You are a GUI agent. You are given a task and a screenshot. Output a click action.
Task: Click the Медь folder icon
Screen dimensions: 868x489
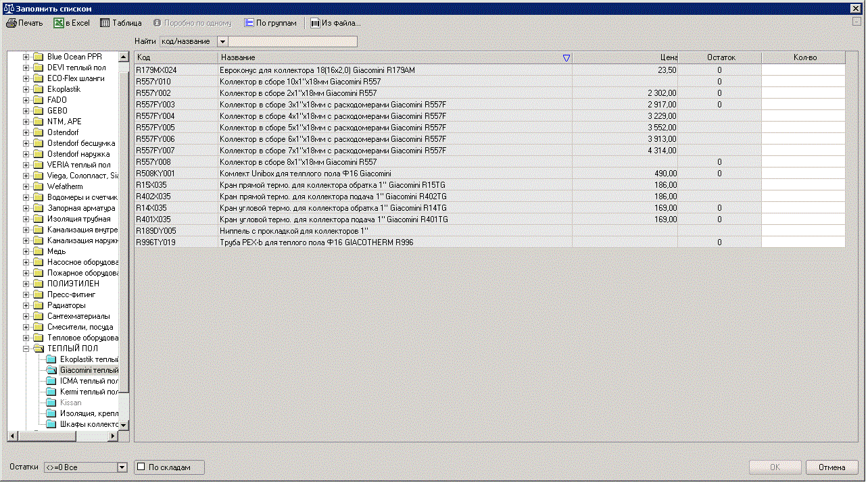point(39,251)
